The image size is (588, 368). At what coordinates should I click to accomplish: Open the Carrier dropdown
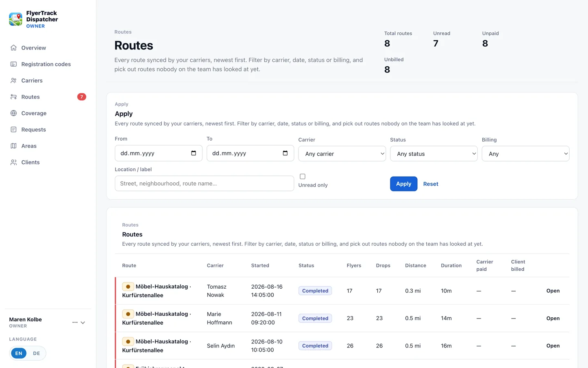click(342, 154)
